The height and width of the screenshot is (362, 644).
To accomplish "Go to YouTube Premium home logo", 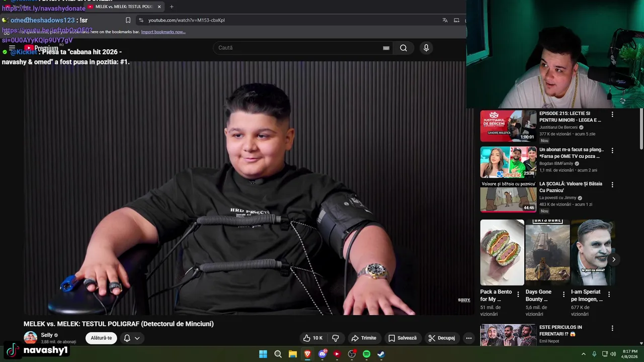I will coord(41,48).
